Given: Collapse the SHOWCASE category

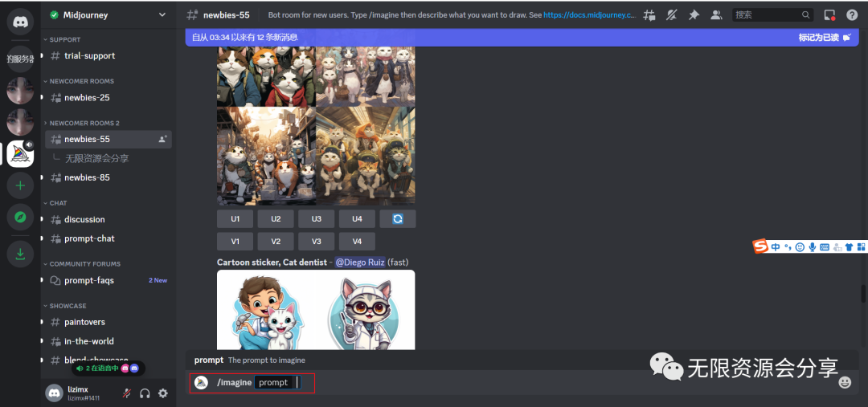Looking at the screenshot, I should [68, 306].
